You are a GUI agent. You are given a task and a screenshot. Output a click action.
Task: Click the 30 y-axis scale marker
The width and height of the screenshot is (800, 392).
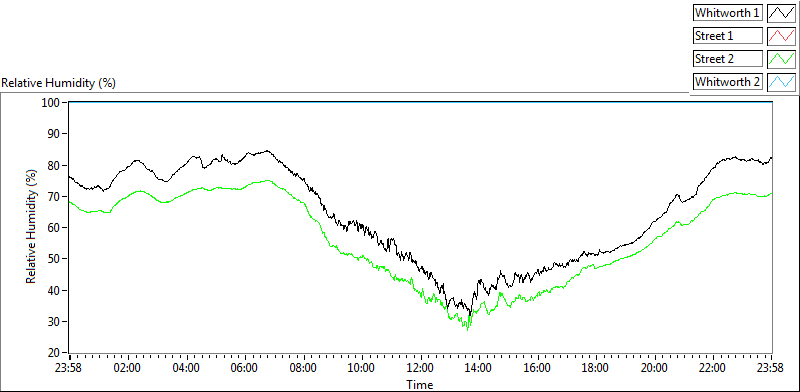pyautogui.click(x=55, y=322)
